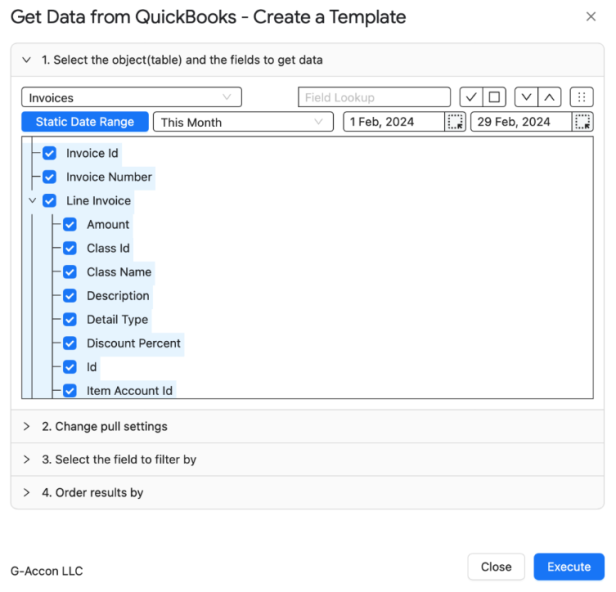Uncheck the Line Invoice checkbox

click(50, 201)
